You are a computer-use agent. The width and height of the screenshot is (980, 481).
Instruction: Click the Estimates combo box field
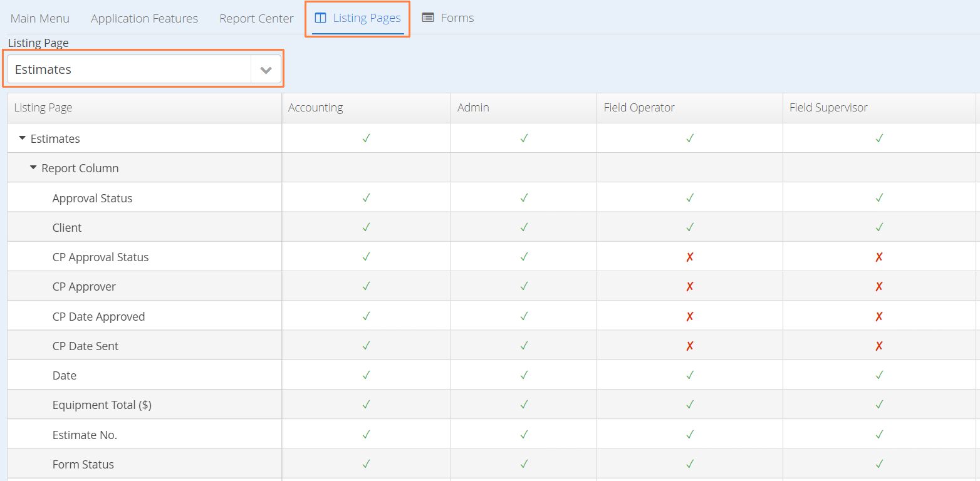[129, 70]
